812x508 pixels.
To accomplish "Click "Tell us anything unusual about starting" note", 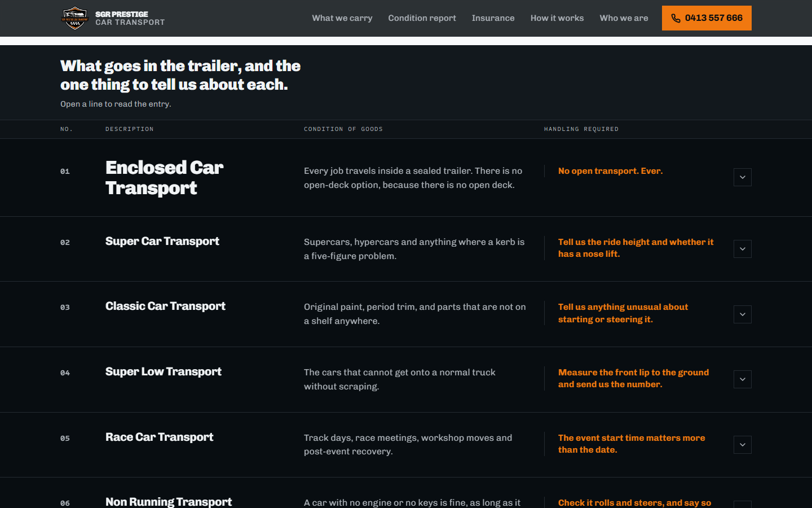I will (x=623, y=313).
